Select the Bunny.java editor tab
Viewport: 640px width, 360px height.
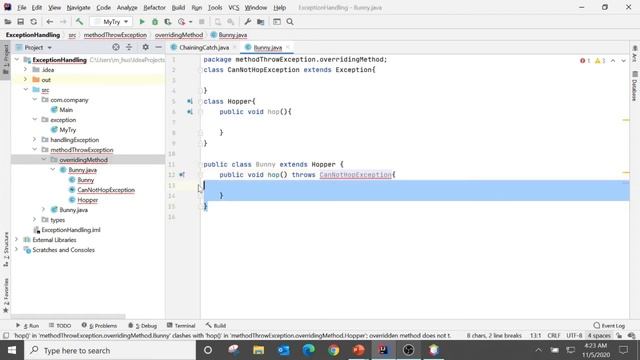click(267, 47)
